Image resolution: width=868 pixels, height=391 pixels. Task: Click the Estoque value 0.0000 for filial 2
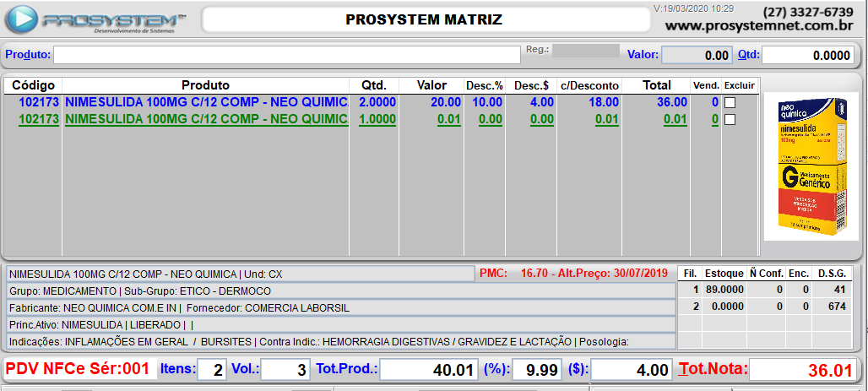(727, 307)
